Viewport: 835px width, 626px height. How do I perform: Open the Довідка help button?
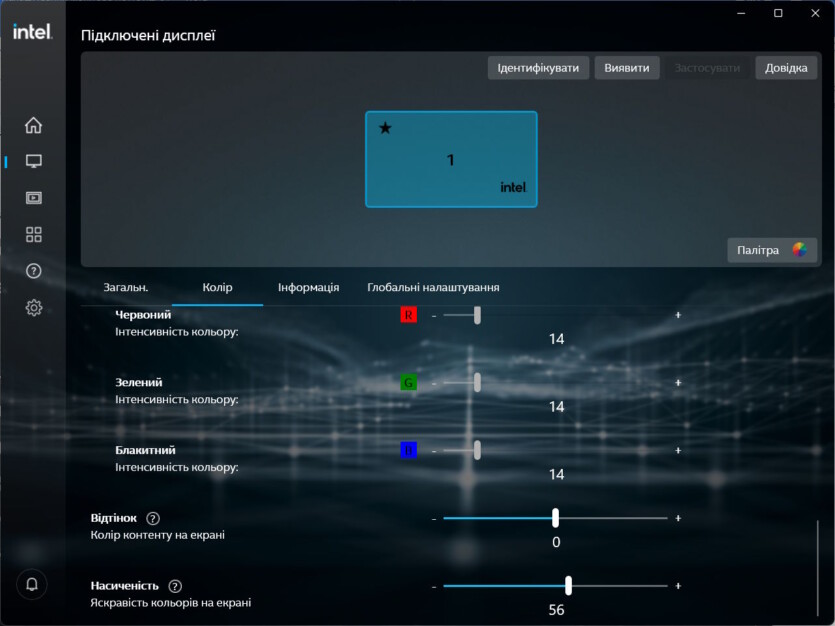(786, 68)
